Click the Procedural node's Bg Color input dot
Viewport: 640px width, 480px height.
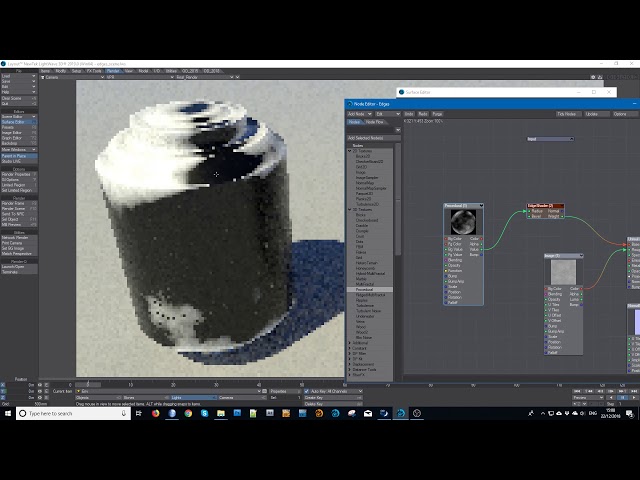pyautogui.click(x=445, y=239)
